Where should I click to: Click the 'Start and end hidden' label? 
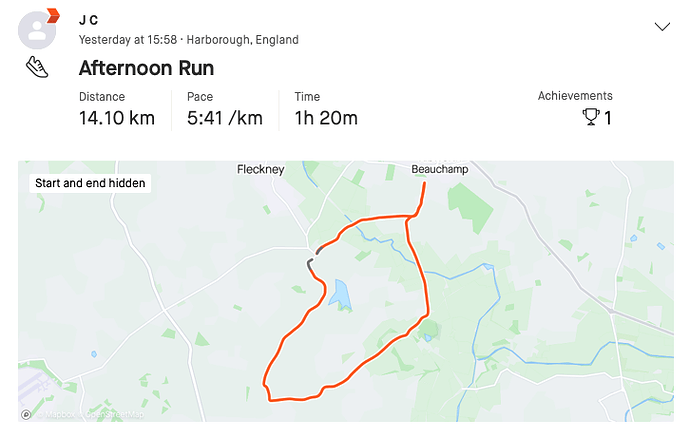(90, 183)
